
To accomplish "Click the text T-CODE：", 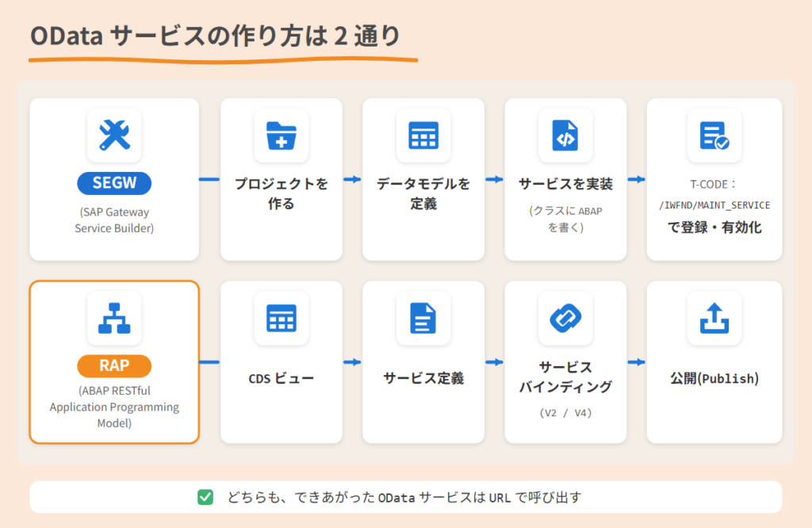I will click(x=714, y=184).
